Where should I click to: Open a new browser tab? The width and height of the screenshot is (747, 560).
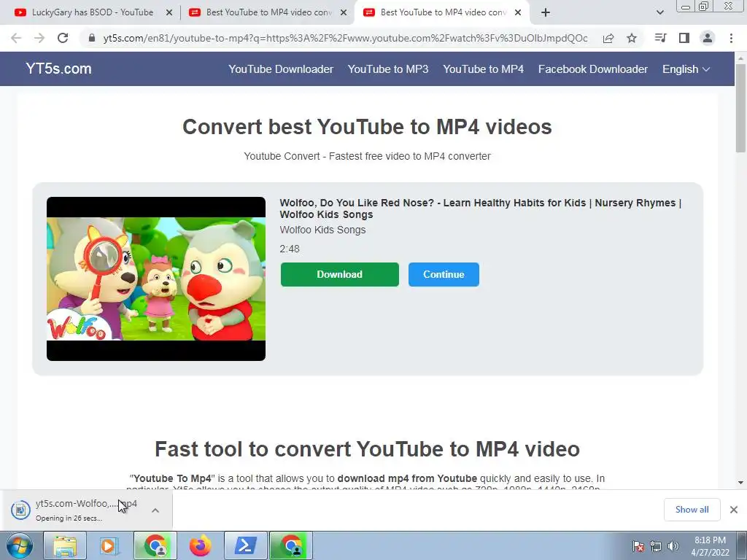(546, 12)
